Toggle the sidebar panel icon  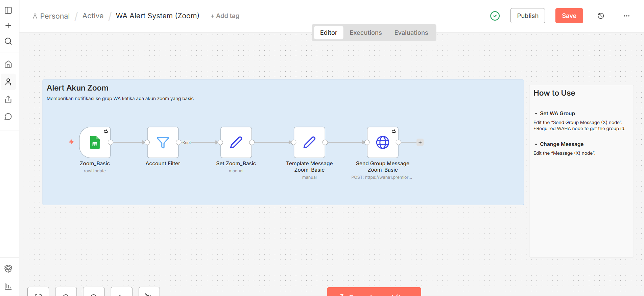(x=8, y=10)
